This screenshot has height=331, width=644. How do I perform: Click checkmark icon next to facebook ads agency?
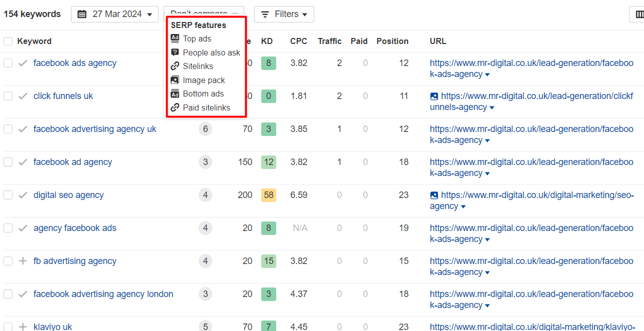pos(23,63)
